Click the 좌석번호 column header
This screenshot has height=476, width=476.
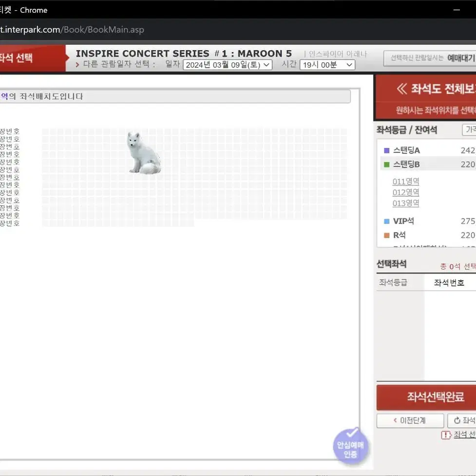tap(449, 283)
